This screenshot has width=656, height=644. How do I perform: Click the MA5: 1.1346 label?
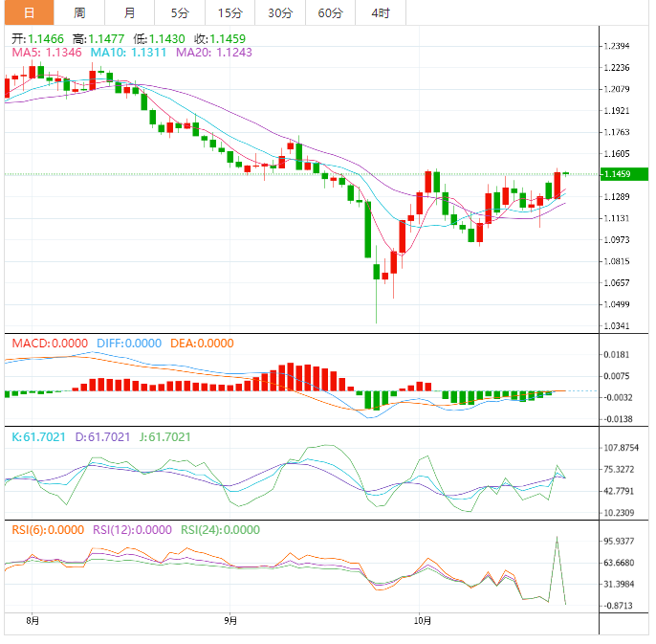point(47,53)
